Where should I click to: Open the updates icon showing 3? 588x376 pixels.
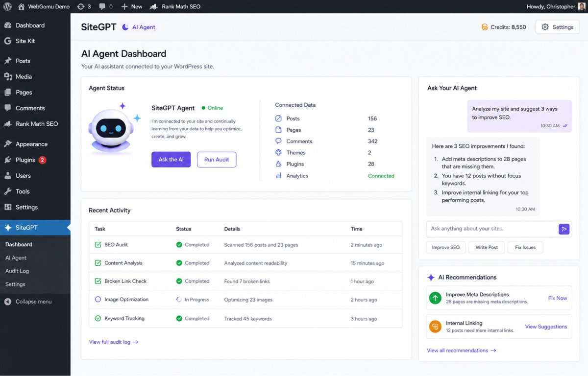[x=81, y=6]
